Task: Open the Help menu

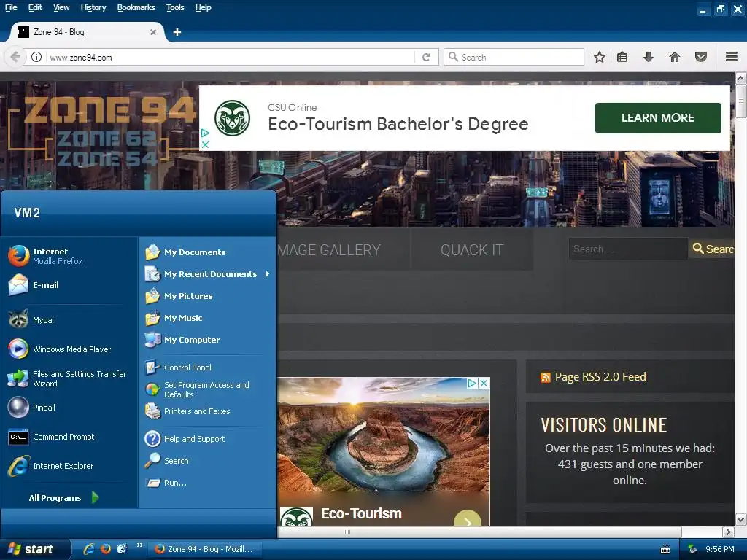Action: pyautogui.click(x=203, y=7)
